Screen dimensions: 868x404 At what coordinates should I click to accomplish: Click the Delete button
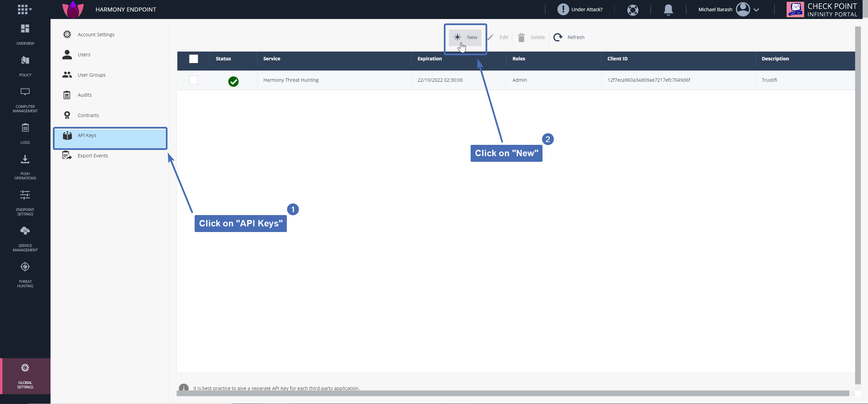click(531, 37)
